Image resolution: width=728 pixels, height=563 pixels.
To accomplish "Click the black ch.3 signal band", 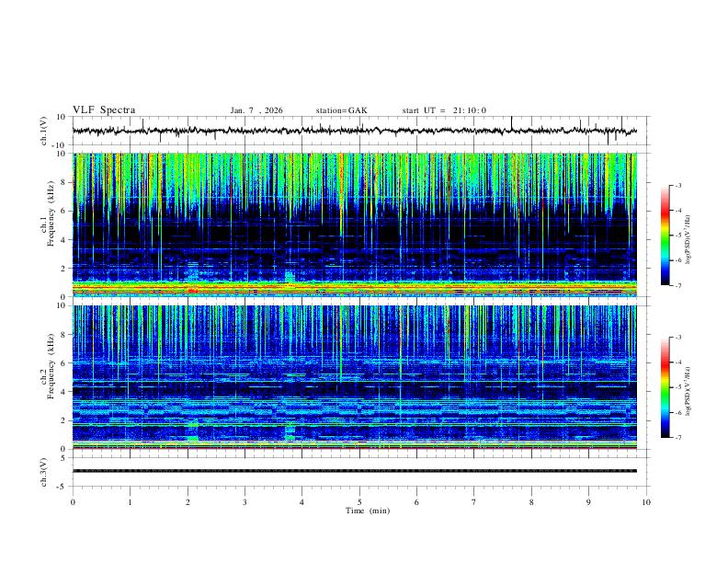I will 355,471.
